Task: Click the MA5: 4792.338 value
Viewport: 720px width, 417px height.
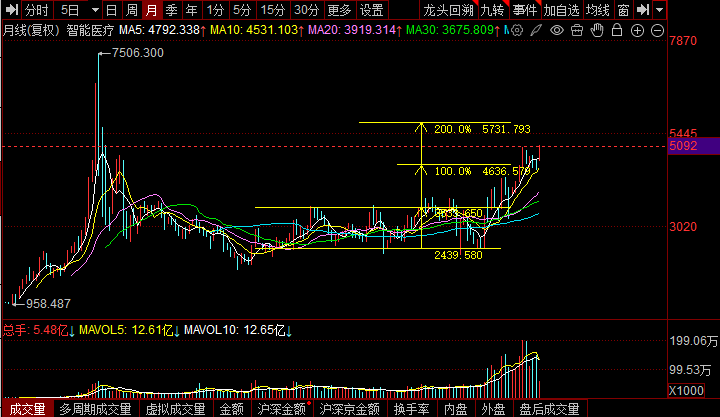Action: point(163,31)
